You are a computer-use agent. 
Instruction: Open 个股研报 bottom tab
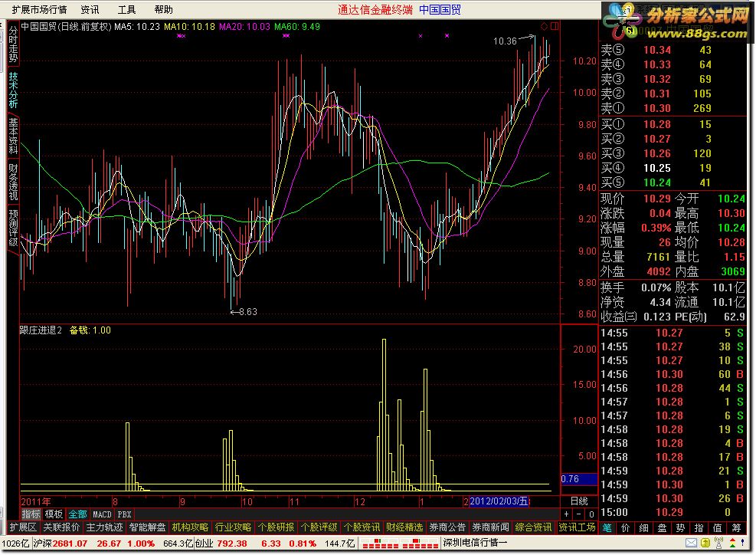tap(276, 527)
